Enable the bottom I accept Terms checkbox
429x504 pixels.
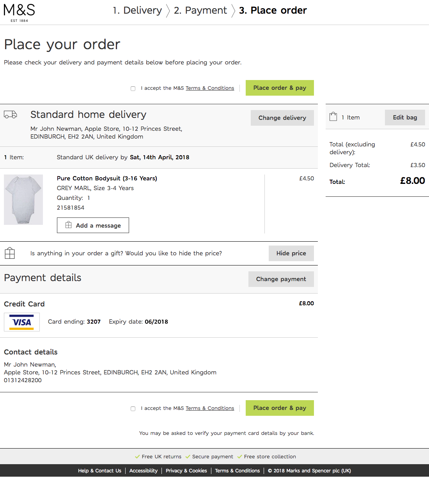[133, 408]
